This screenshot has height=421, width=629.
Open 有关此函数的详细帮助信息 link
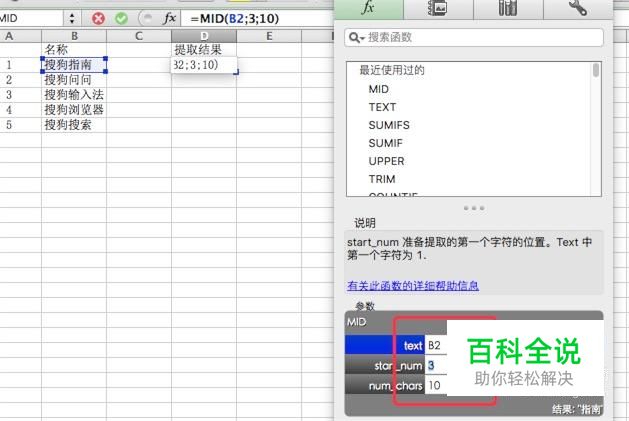(413, 285)
